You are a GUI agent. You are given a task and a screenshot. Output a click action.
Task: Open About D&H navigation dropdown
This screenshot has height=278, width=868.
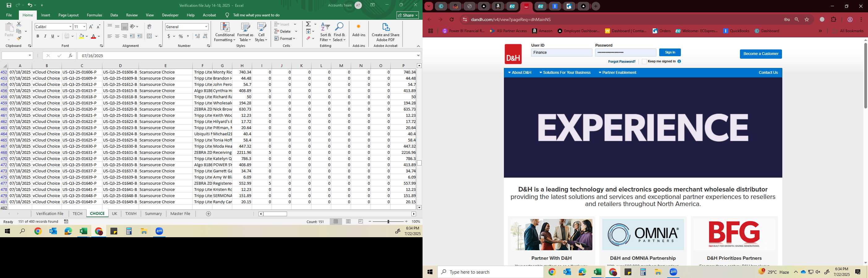(520, 73)
